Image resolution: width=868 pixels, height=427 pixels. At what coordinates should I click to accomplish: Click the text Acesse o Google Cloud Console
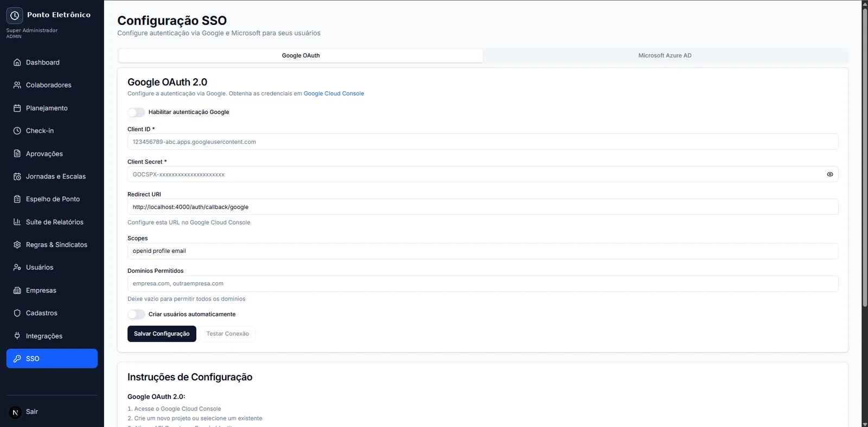pyautogui.click(x=178, y=409)
